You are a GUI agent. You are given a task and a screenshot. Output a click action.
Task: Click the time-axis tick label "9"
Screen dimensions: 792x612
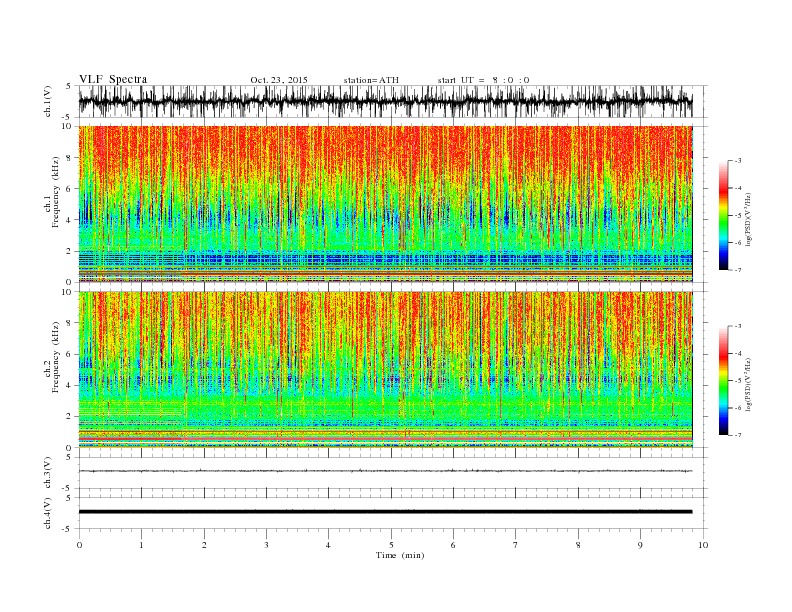640,545
